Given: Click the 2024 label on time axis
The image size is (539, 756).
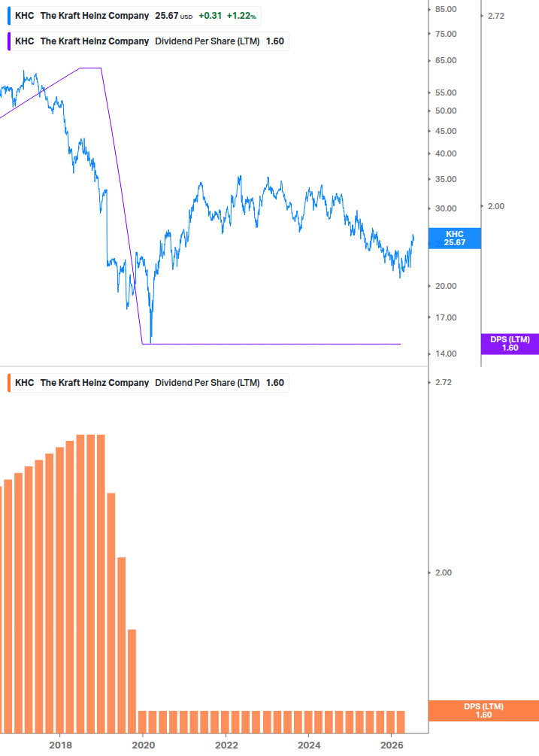Looking at the screenshot, I should [x=309, y=745].
